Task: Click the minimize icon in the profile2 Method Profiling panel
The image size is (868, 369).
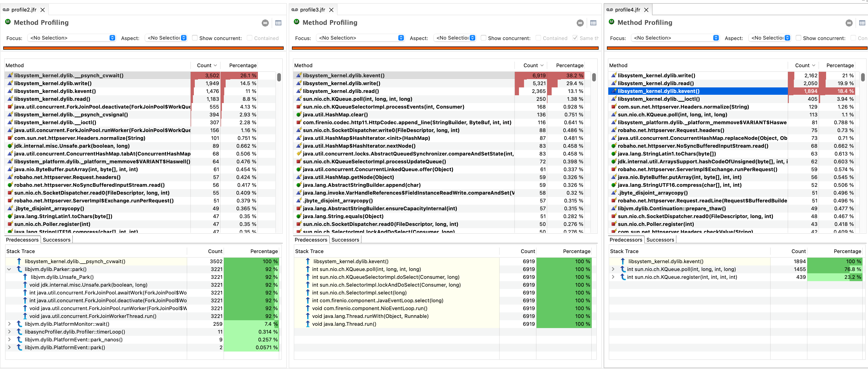Action: point(265,23)
